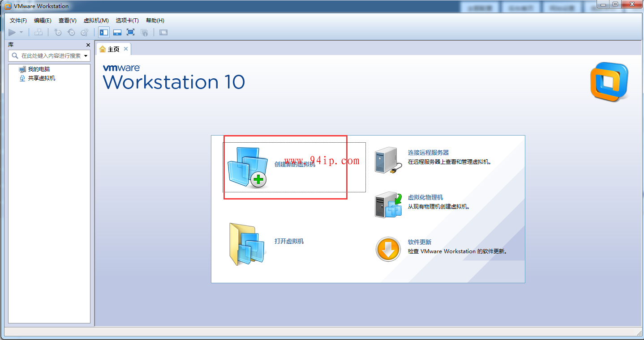
Task: Click the 软件更新 link
Action: click(x=420, y=242)
